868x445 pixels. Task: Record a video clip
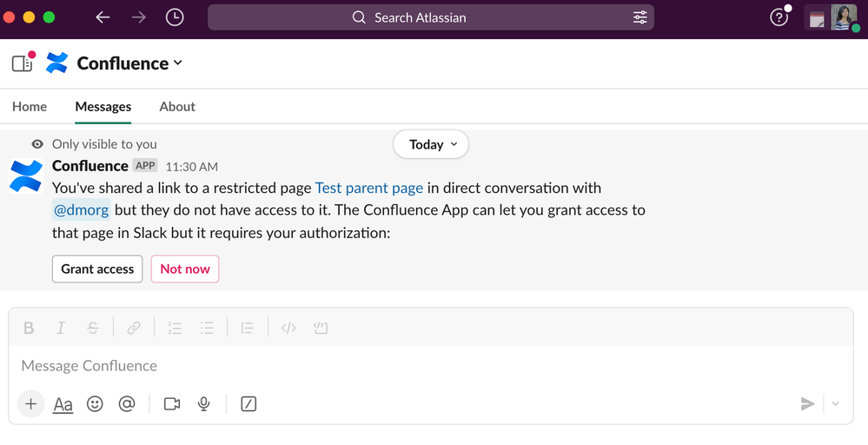pos(172,404)
